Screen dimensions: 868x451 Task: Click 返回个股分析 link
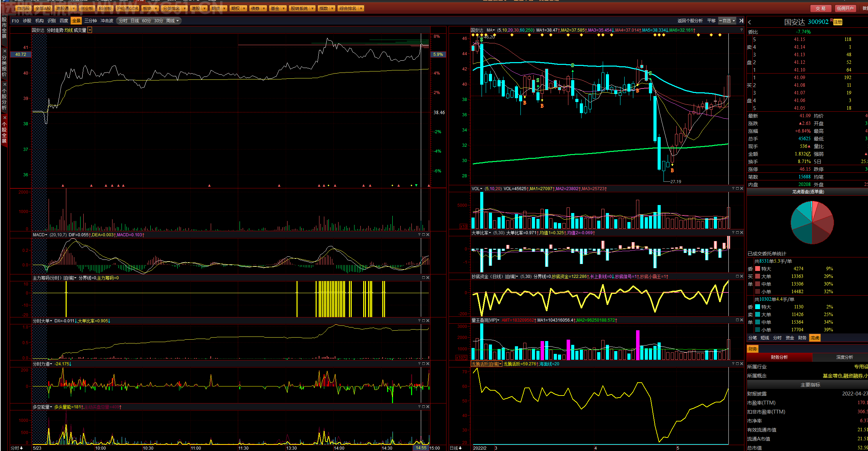(x=690, y=21)
